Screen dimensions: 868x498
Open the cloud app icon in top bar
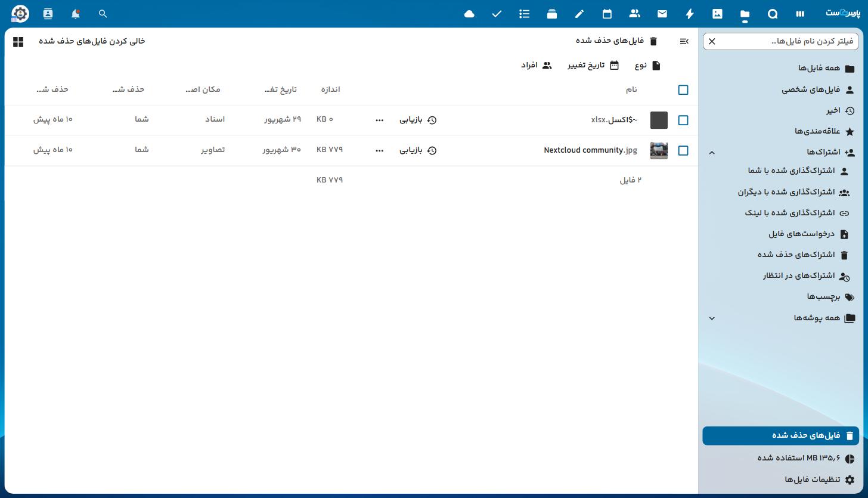click(469, 14)
